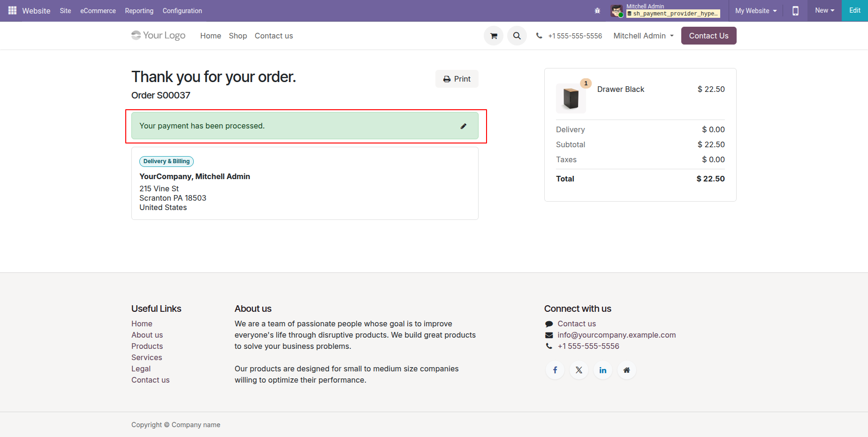
Task: Click the Print button
Action: click(x=457, y=79)
